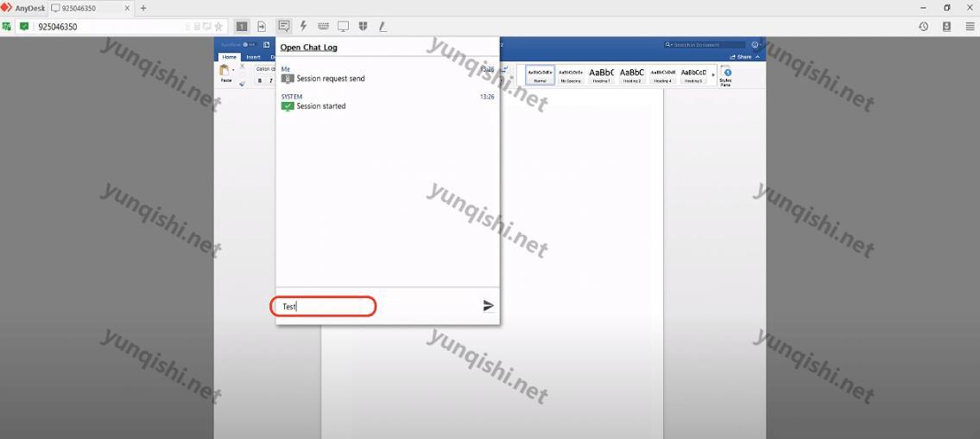Expand the Word styles gallery arrow

713,75
